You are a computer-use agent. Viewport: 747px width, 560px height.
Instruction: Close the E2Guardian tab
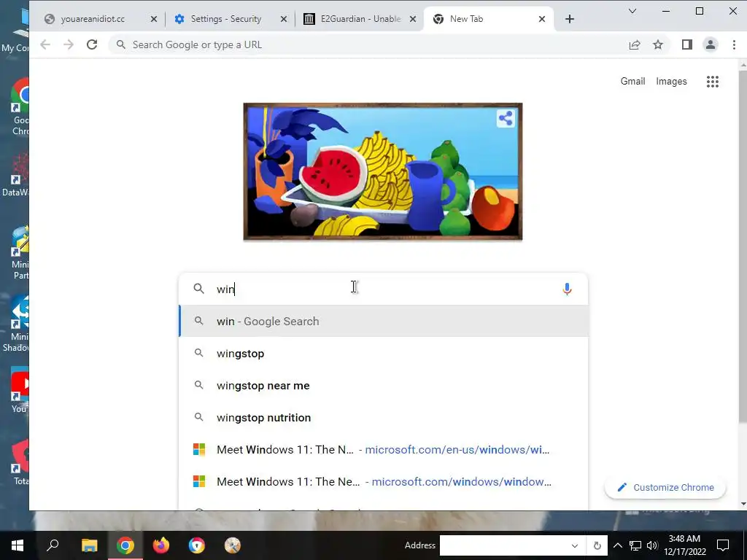[x=413, y=19]
